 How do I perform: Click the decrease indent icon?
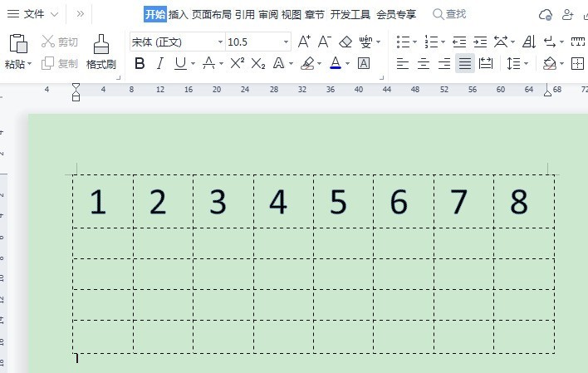459,42
